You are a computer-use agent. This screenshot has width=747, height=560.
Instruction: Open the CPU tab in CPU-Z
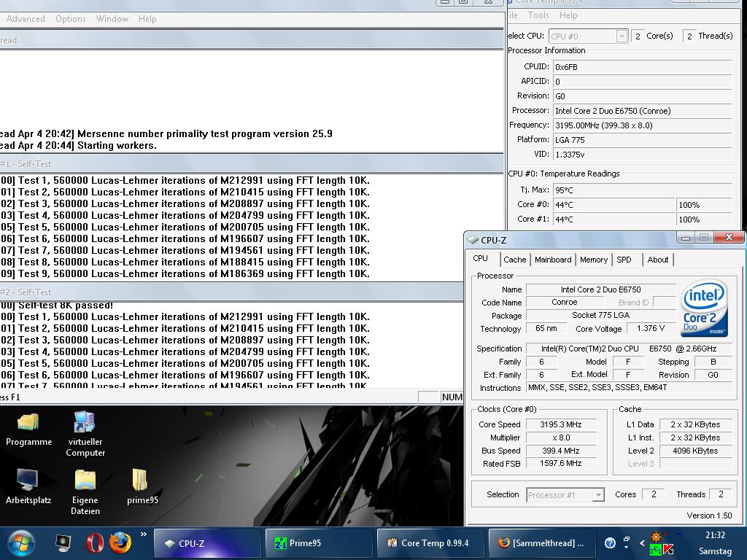(x=480, y=259)
